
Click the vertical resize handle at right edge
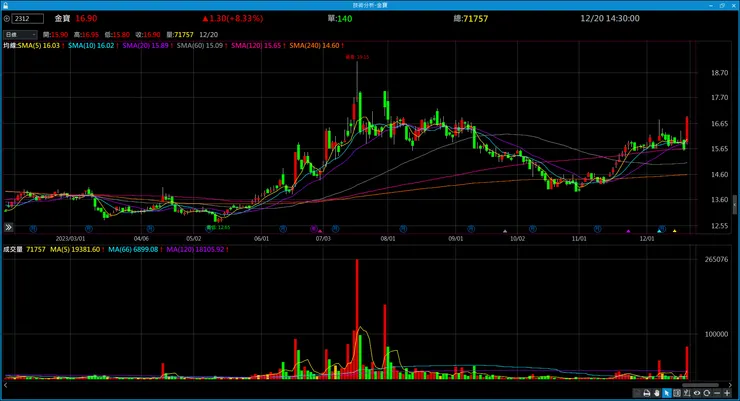(735, 205)
